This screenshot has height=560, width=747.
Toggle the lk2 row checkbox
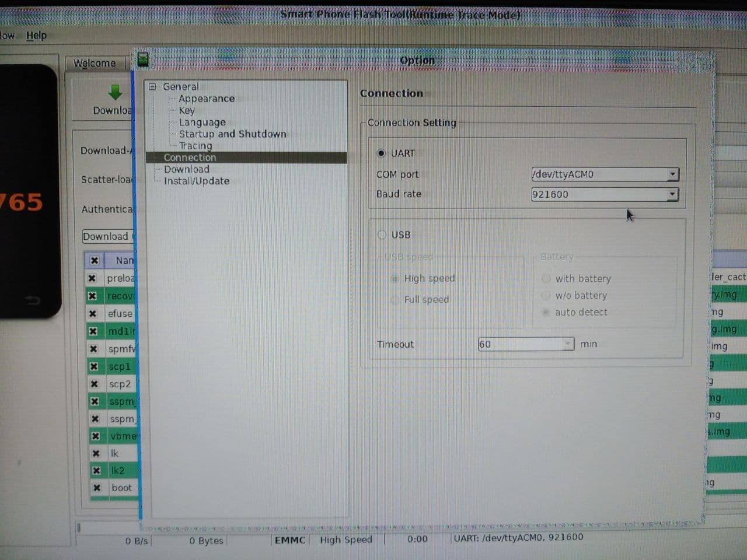(x=96, y=470)
